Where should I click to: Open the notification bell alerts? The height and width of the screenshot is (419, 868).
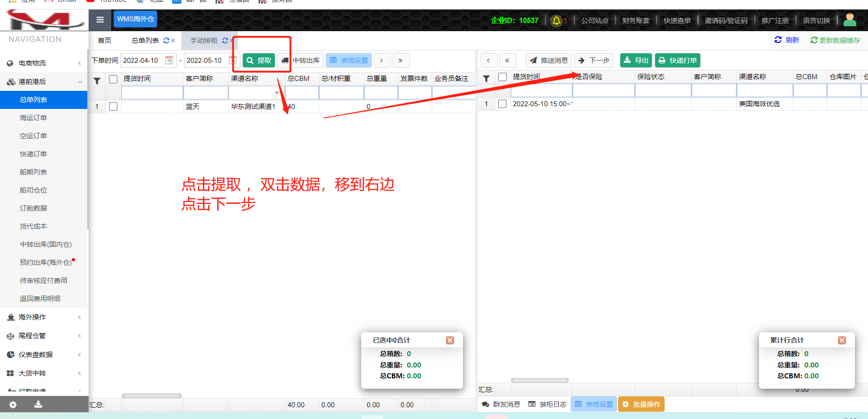pos(557,20)
